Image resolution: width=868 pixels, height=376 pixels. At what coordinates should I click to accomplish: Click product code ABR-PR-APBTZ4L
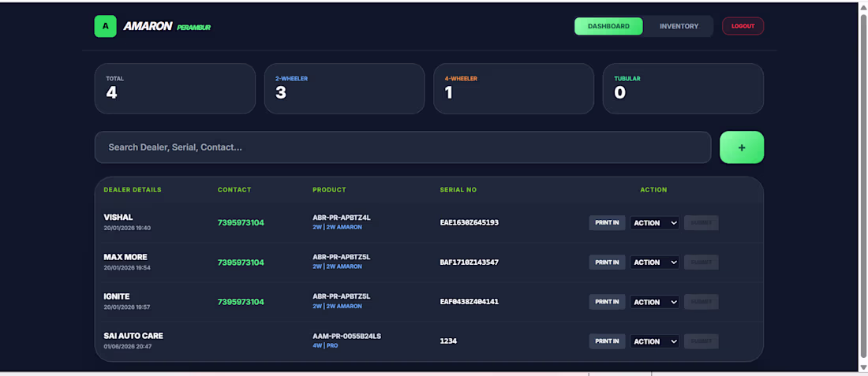coord(342,218)
